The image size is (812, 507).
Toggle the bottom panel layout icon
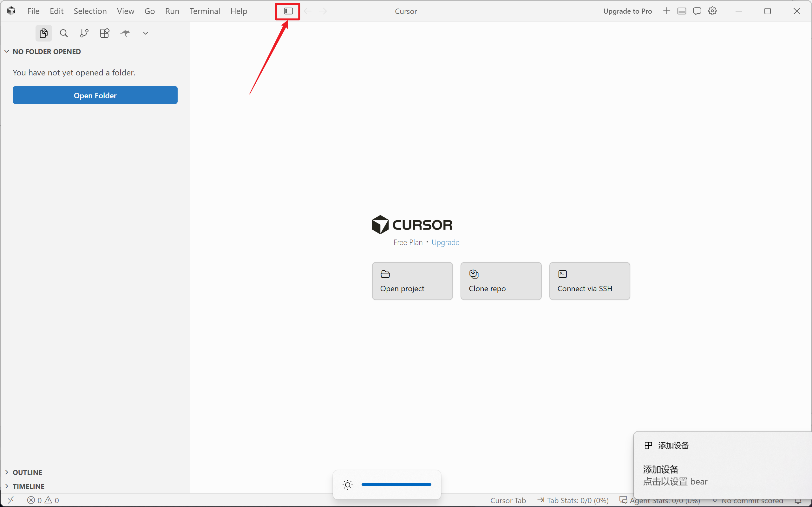click(682, 11)
